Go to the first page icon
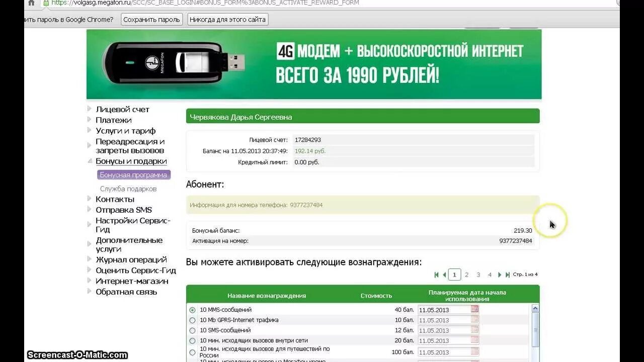 [436, 275]
